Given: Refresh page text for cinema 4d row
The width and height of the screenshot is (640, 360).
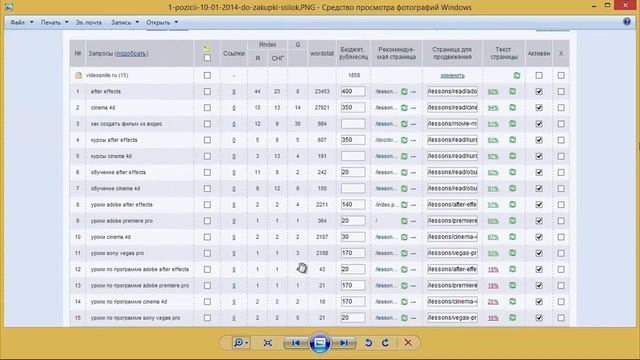Looking at the screenshot, I should 513,108.
